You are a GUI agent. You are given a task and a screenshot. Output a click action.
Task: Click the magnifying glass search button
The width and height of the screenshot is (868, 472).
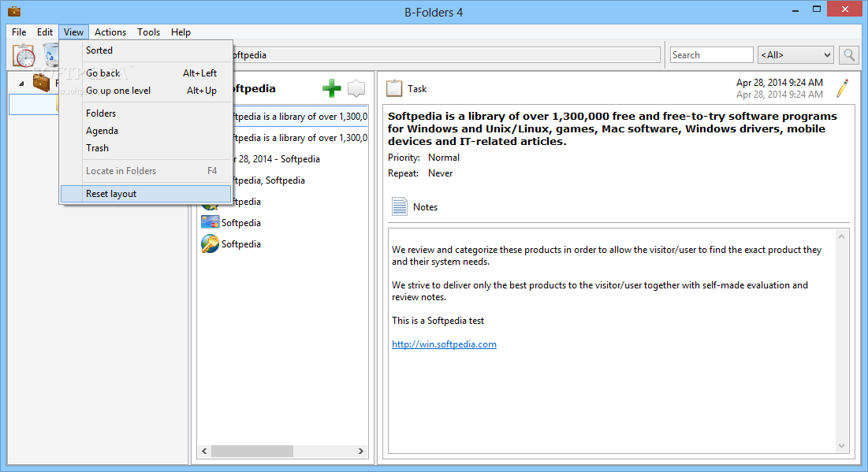tap(849, 55)
